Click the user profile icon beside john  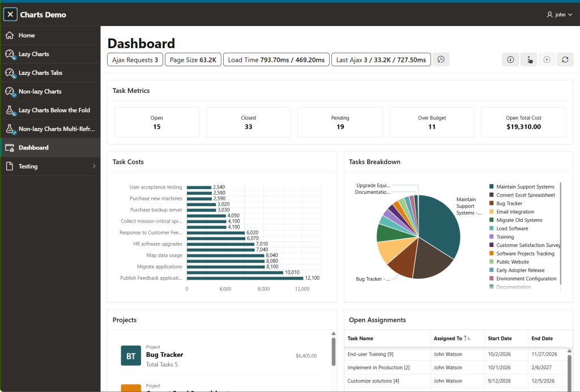click(549, 14)
